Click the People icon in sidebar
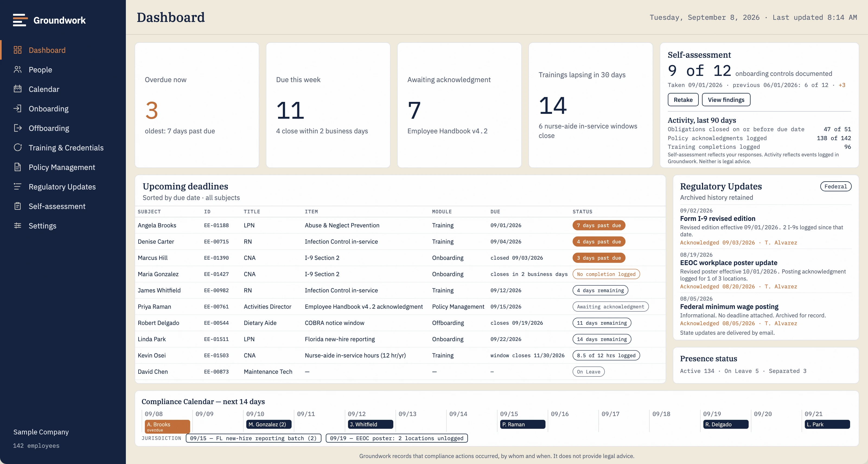Screen dimensions: 868x464 click(18, 70)
